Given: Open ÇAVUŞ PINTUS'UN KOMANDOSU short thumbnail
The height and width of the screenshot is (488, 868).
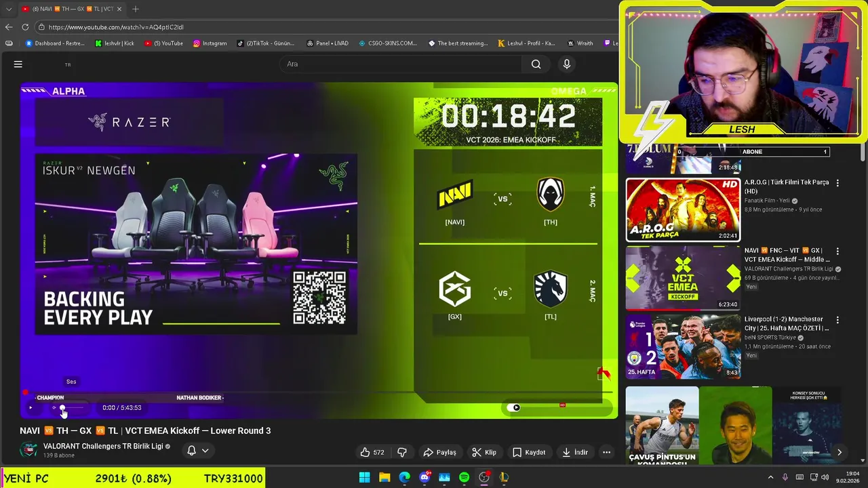Looking at the screenshot, I should click(662, 426).
